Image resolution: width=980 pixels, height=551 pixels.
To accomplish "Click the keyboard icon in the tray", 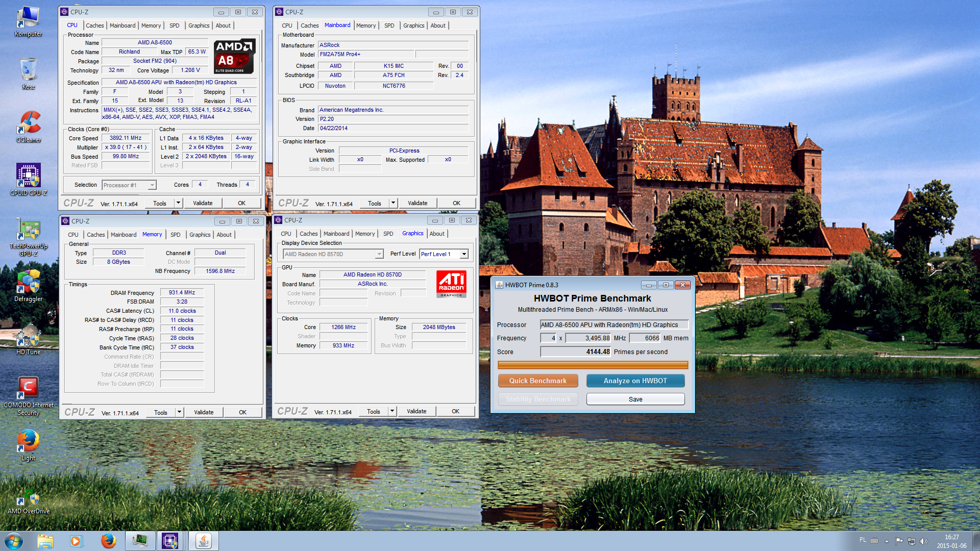I will [x=874, y=541].
